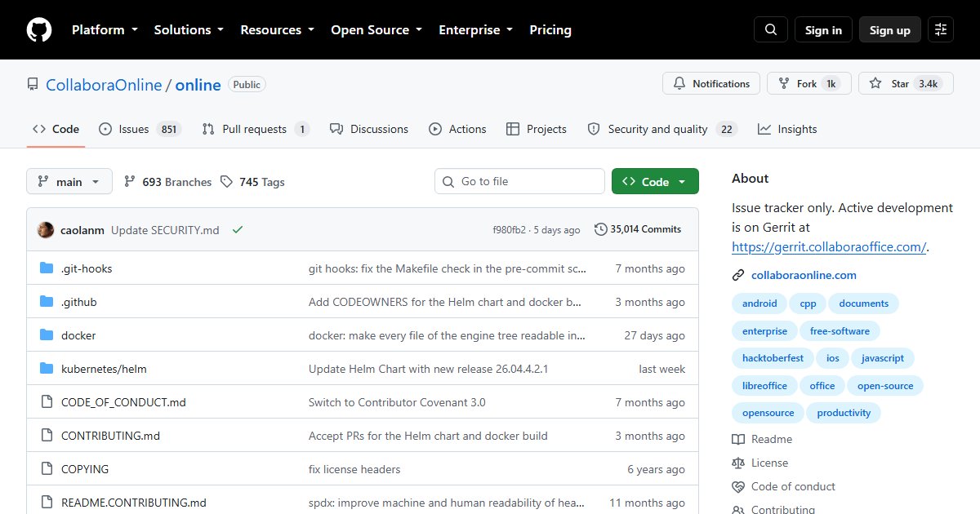Viewport: 980px width, 514px height.
Task: Open the online repository name link
Action: 198,85
